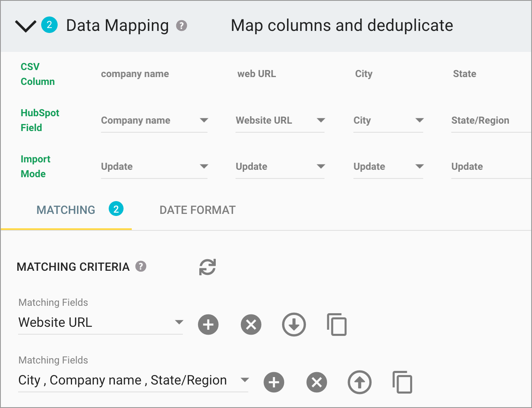This screenshot has height=408, width=532.
Task: Remove the City, Company name, State/Region row
Action: click(x=317, y=382)
